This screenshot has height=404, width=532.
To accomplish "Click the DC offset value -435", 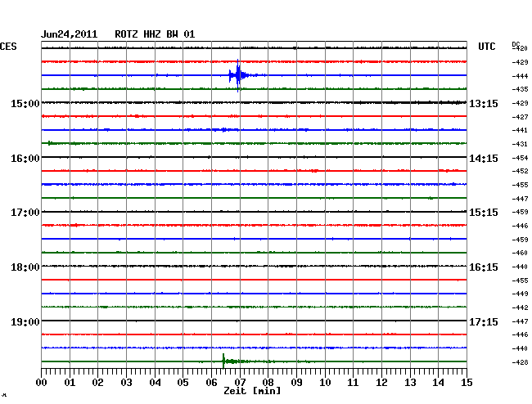I will point(520,89).
